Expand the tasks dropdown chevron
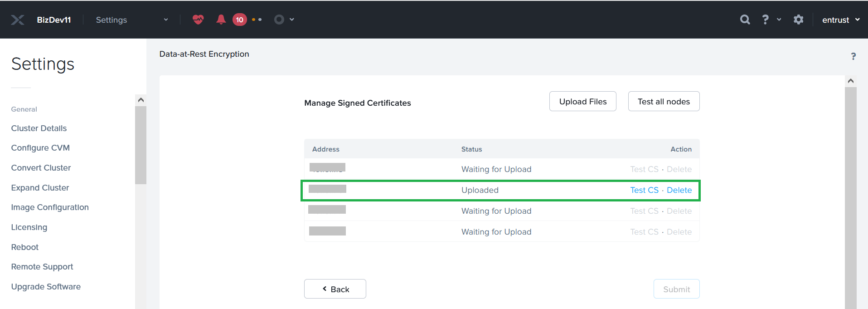The height and width of the screenshot is (309, 868). tap(292, 20)
